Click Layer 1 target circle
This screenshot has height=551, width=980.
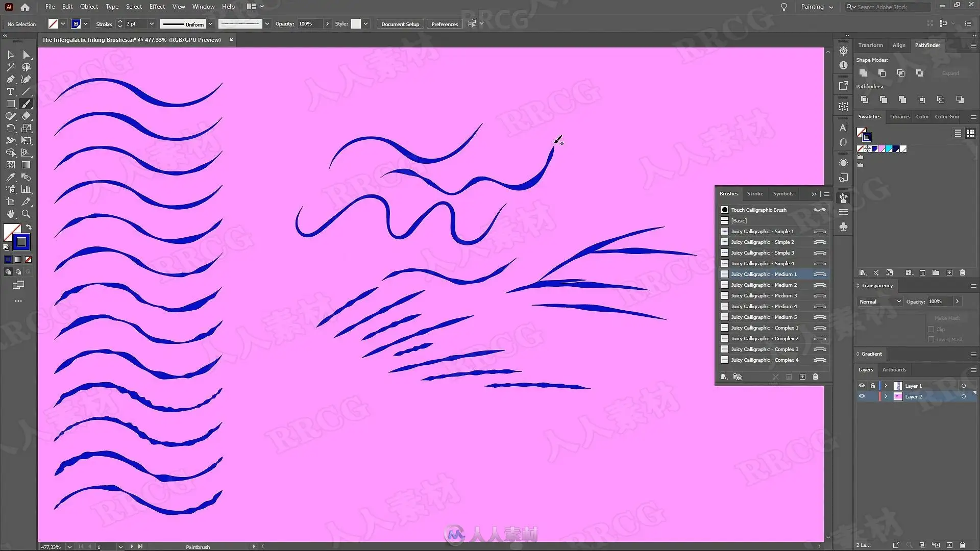[x=964, y=386]
